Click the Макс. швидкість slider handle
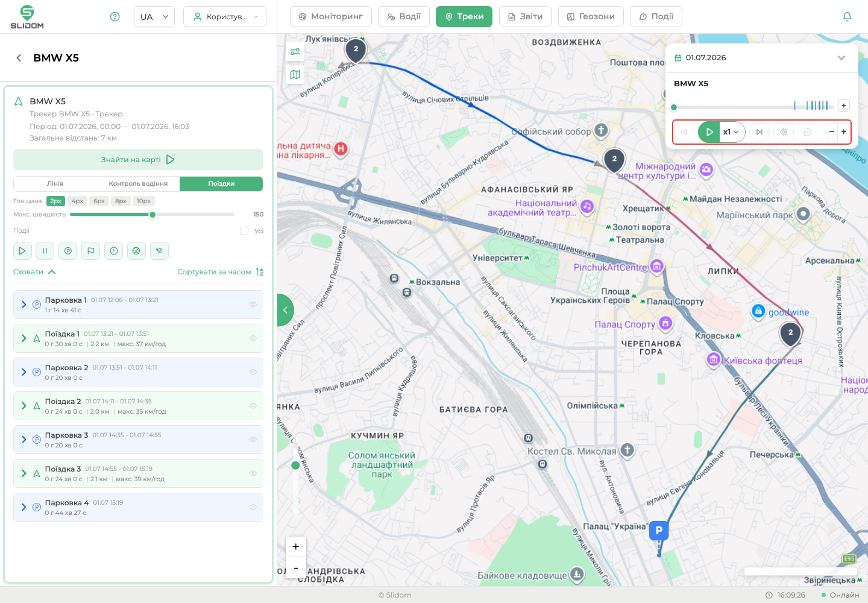This screenshot has height=603, width=868. [153, 215]
